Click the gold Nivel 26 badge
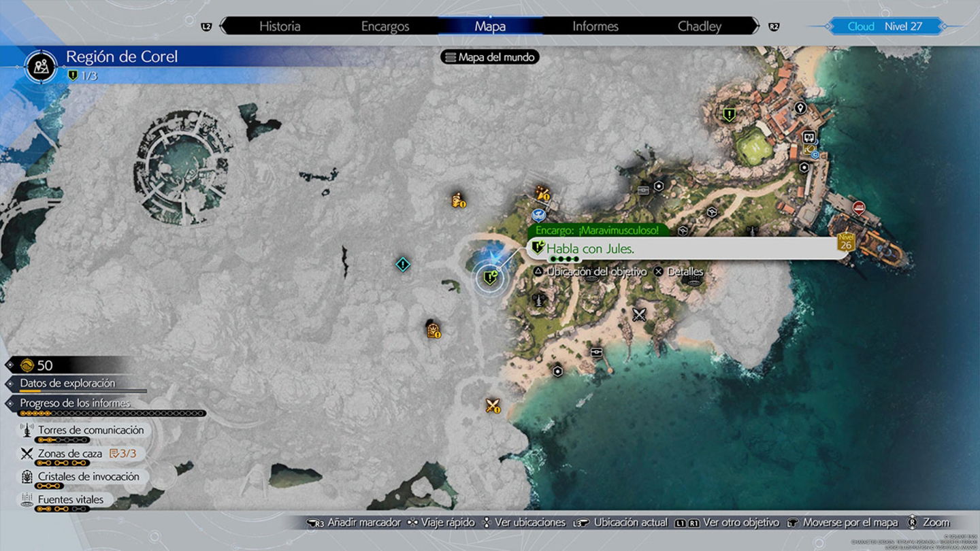Image resolution: width=980 pixels, height=551 pixels. [x=846, y=242]
